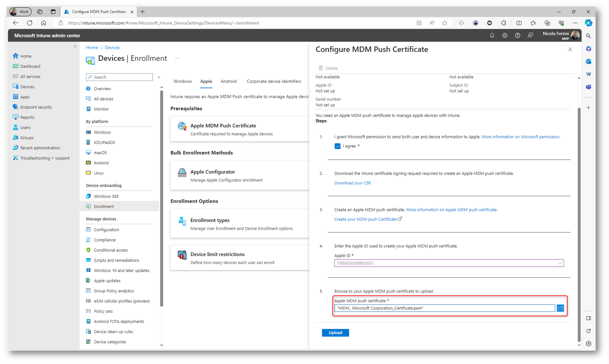
Task: Open Apple MDM Push Certificate card
Action: coord(239,129)
